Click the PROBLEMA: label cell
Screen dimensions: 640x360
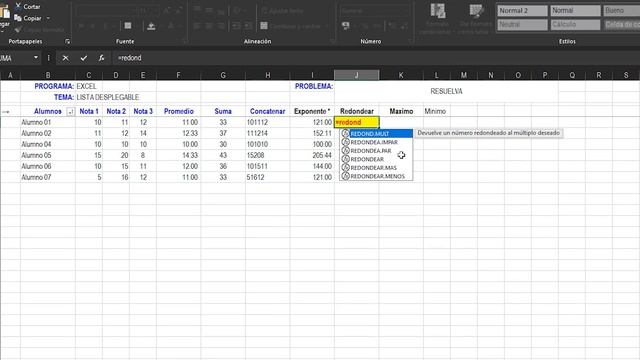pyautogui.click(x=312, y=86)
